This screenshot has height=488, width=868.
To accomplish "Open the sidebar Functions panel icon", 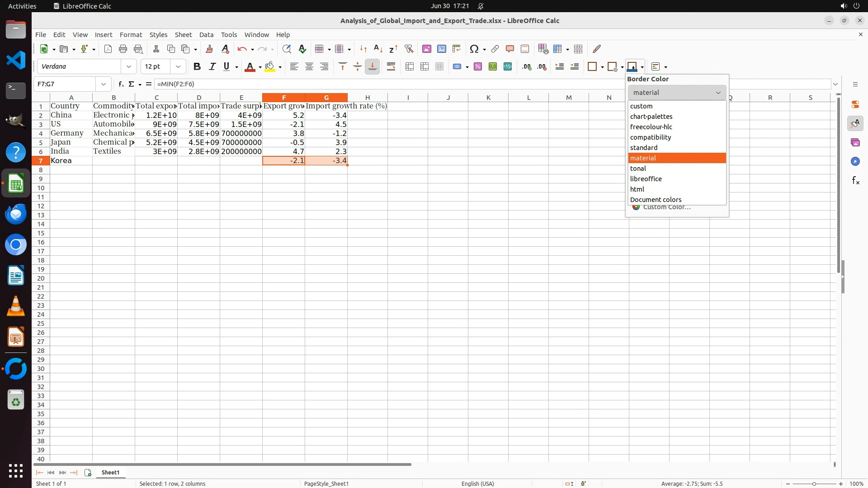I will click(855, 181).
